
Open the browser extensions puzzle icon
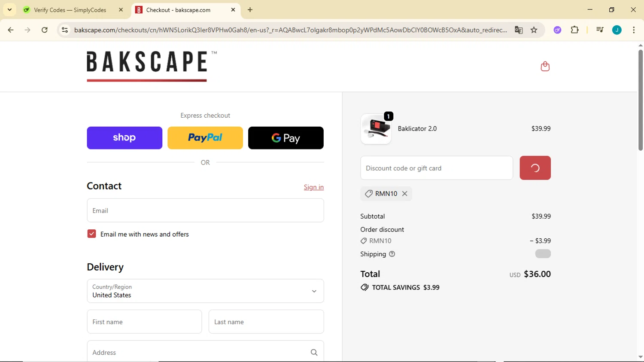click(x=574, y=30)
